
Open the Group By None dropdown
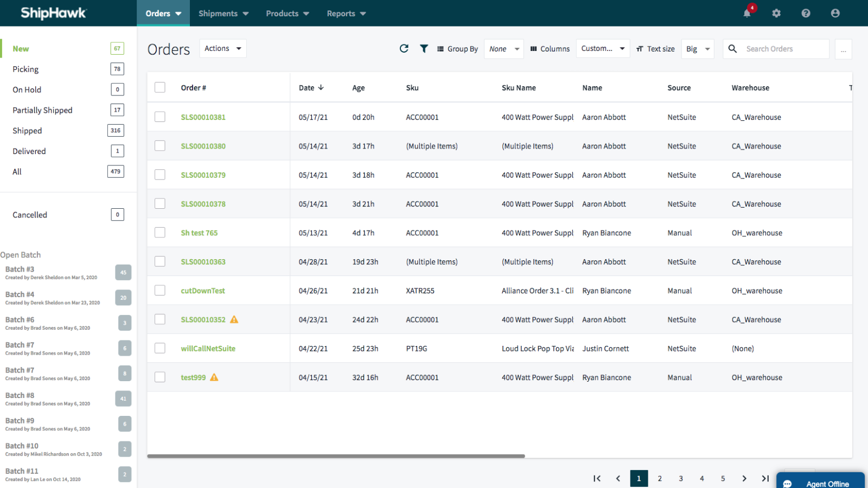pos(503,49)
